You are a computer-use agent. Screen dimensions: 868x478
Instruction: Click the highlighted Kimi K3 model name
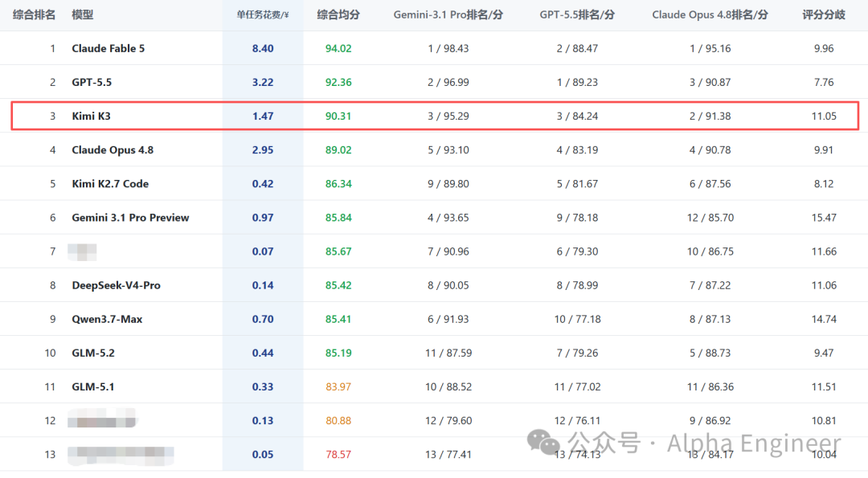(91, 116)
